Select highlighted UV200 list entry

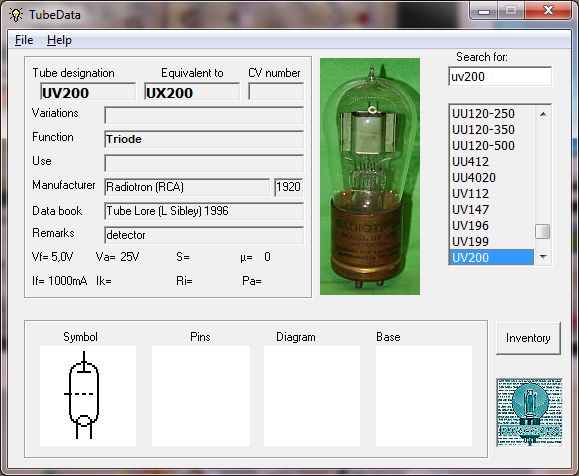pyautogui.click(x=491, y=257)
